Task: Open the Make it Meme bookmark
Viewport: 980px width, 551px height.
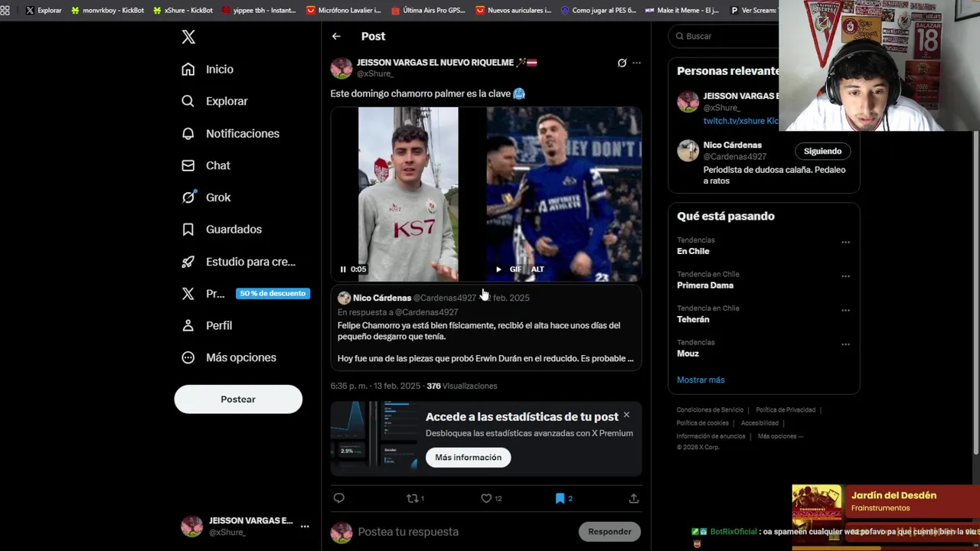Action: point(681,10)
